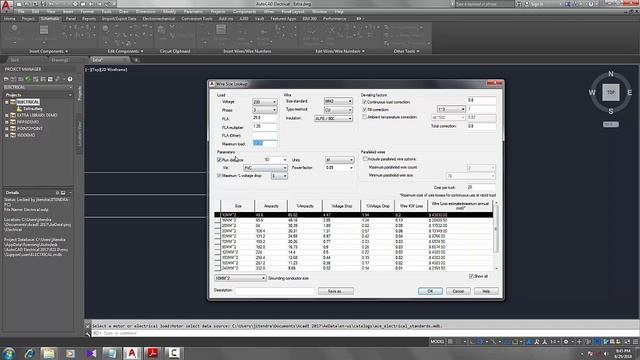Open the Phase dropdown
Image resolution: width=640 pixels, height=360 pixels.
coord(264,110)
